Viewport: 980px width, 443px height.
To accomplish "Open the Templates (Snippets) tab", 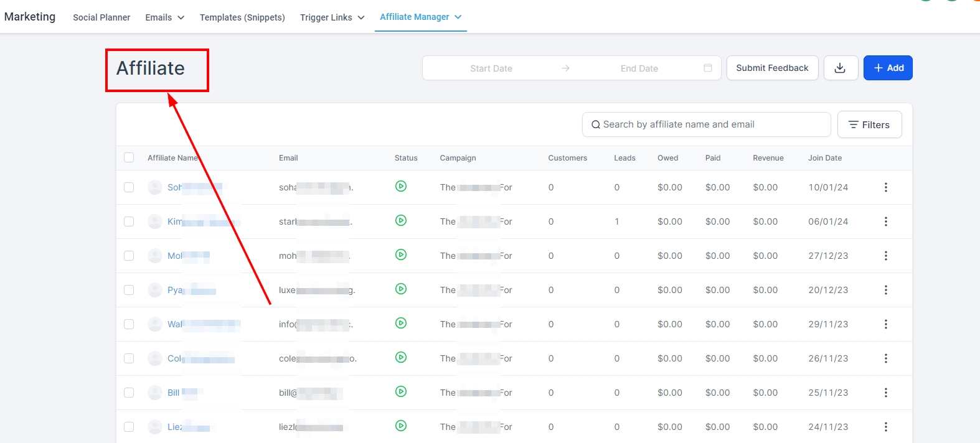I will click(242, 17).
